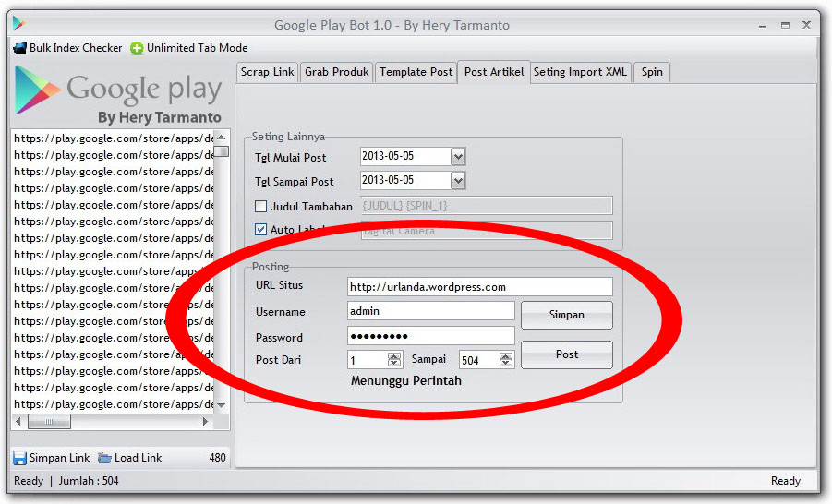This screenshot has height=504, width=832.
Task: Maximize the Google Play Bot window
Action: pos(785,25)
